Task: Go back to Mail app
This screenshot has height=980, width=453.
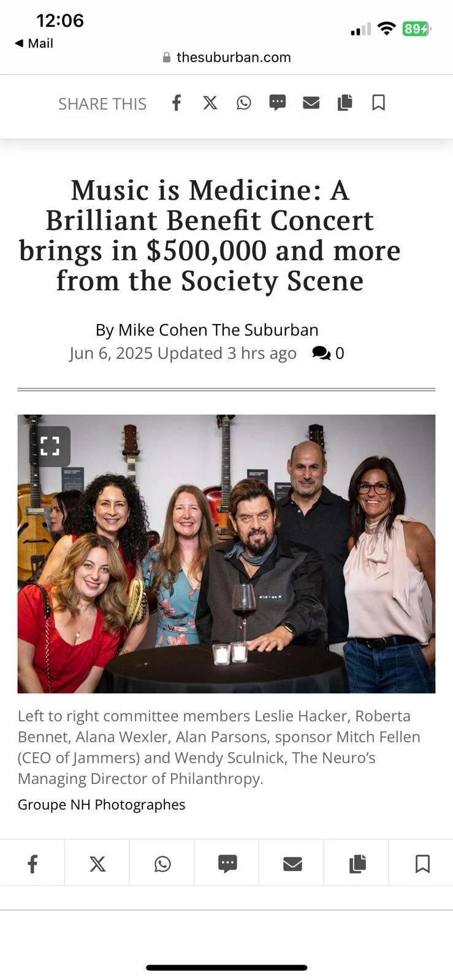Action: (34, 43)
